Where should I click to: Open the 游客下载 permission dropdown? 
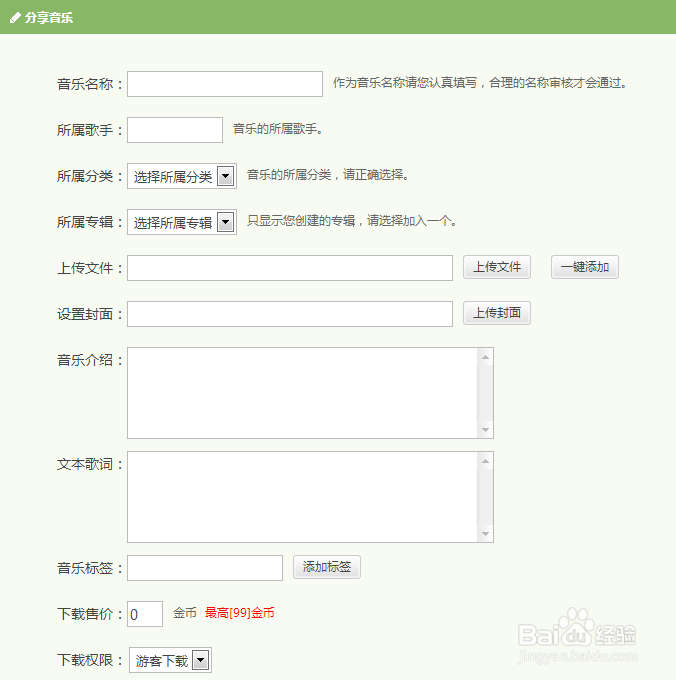click(x=170, y=660)
